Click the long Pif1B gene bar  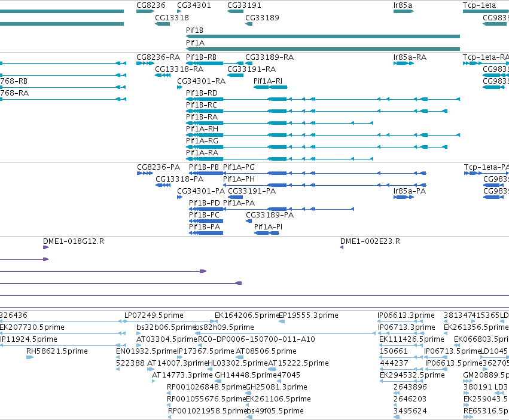pos(322,36)
